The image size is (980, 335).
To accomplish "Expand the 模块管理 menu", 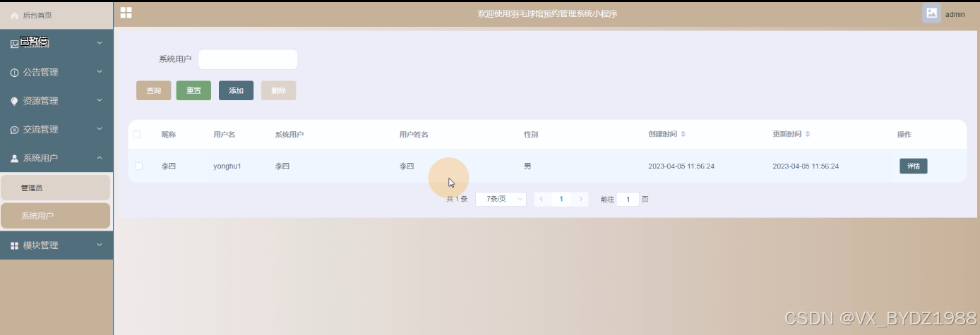I will 56,245.
